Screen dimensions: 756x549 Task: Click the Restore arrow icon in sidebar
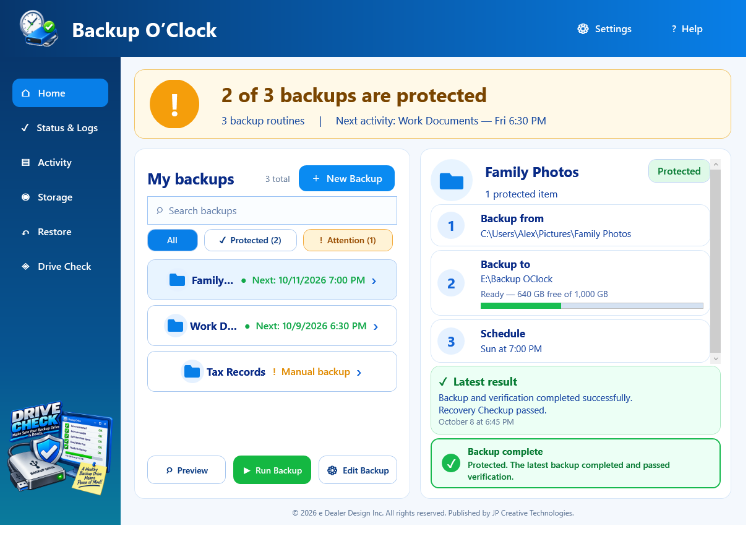[25, 232]
